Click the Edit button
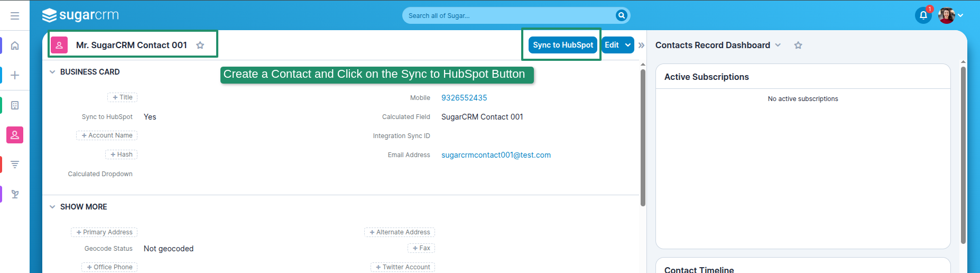 612,45
